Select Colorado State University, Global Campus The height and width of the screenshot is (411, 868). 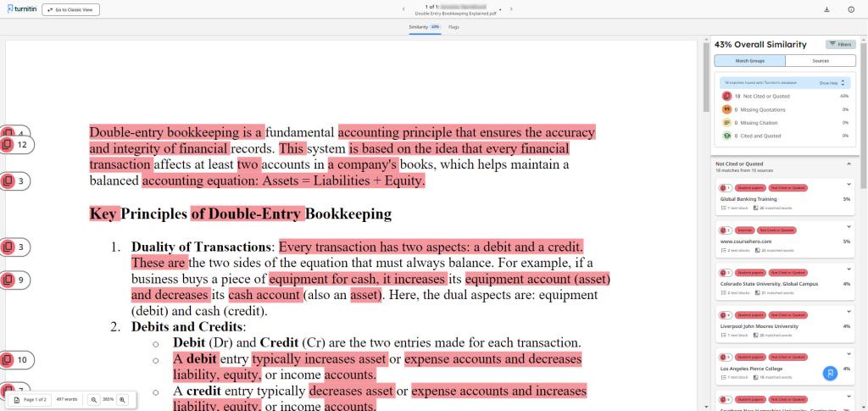(769, 284)
